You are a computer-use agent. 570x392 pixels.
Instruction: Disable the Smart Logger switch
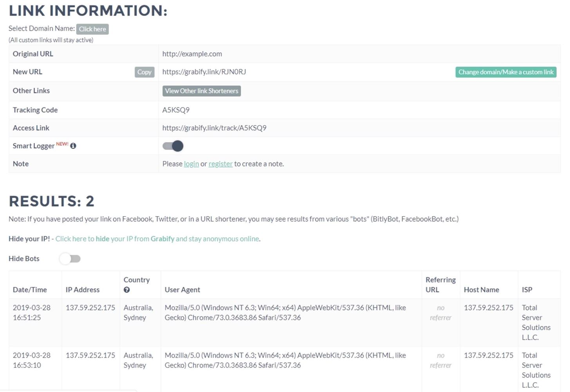pos(173,146)
